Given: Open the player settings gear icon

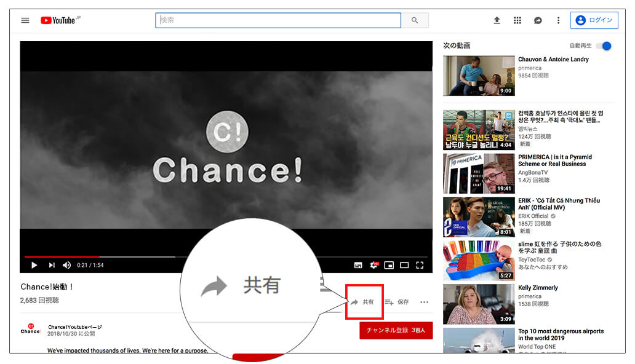Looking at the screenshot, I should point(373,265).
